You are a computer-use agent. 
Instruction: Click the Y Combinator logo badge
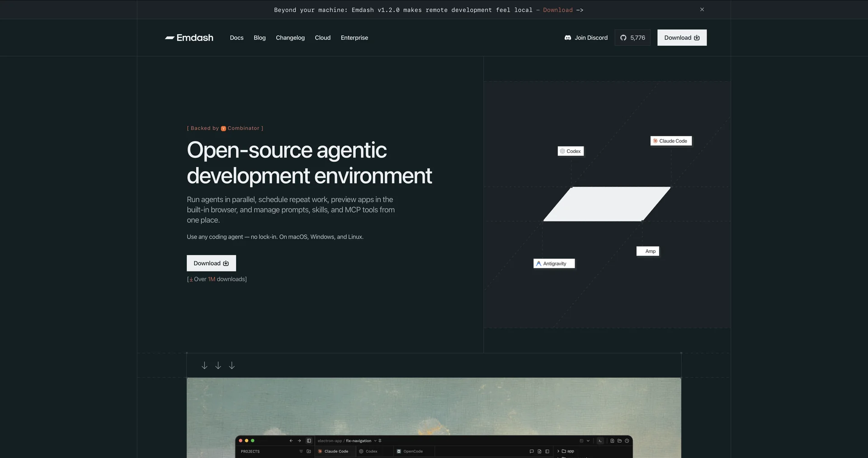pyautogui.click(x=223, y=129)
